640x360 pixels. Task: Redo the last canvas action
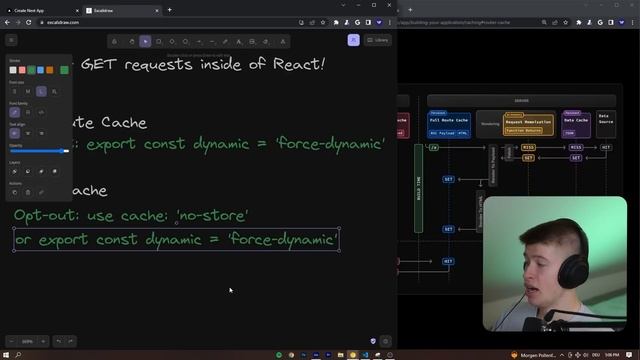tap(71, 341)
